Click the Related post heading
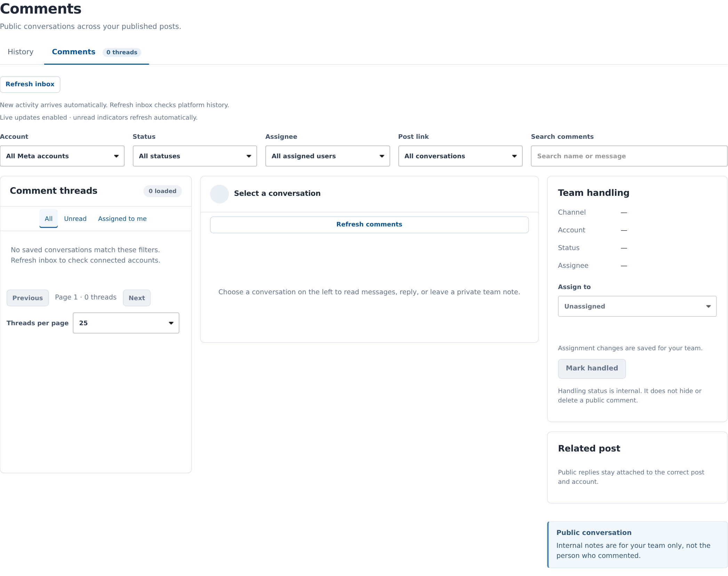Screen dimensions: 728x576 (x=589, y=448)
